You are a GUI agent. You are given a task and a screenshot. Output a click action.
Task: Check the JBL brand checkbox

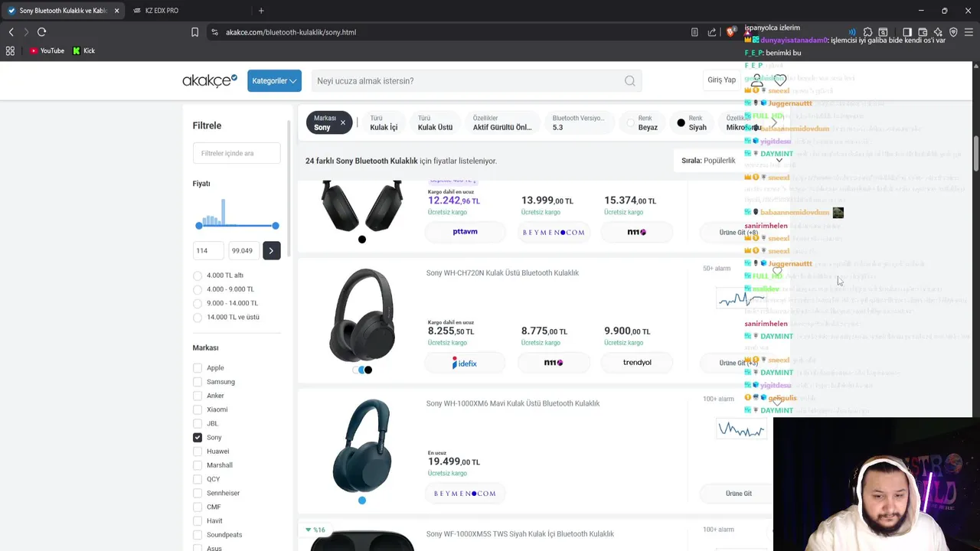198,423
